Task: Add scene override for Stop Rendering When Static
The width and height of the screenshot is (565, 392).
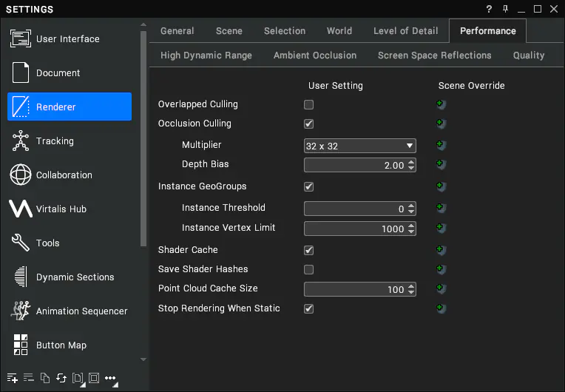Action: [x=441, y=308]
